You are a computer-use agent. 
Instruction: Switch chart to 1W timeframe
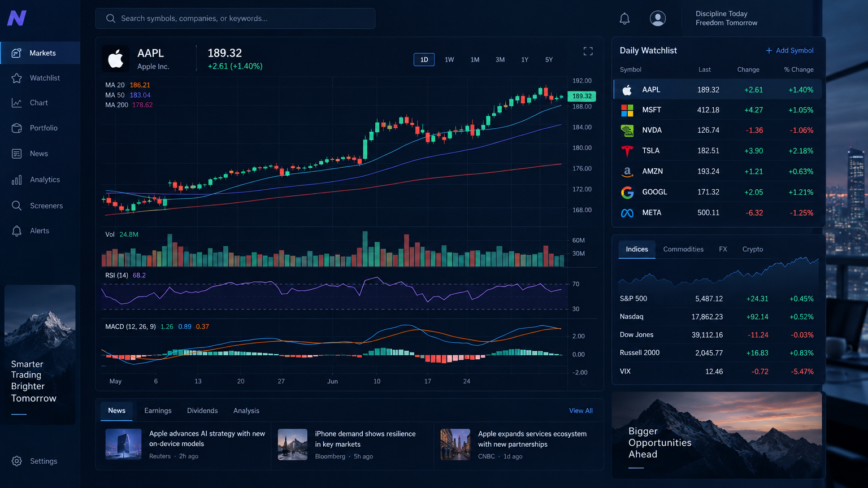[x=449, y=60]
